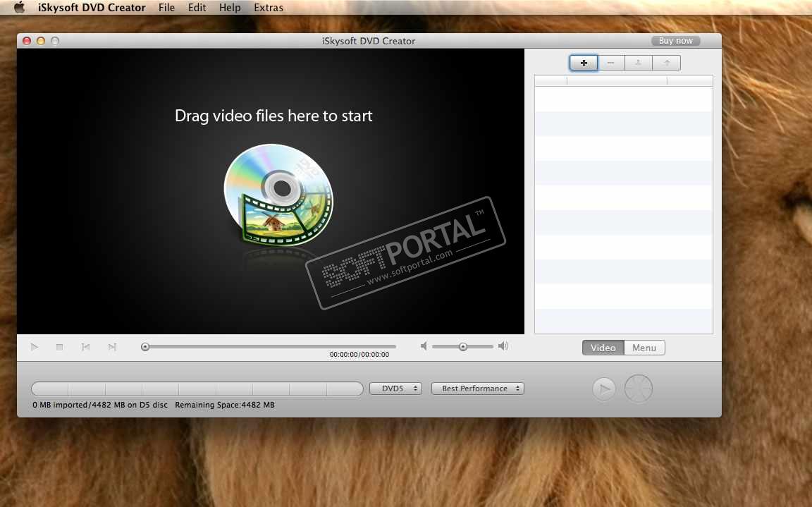Click the file list column header

624,81
